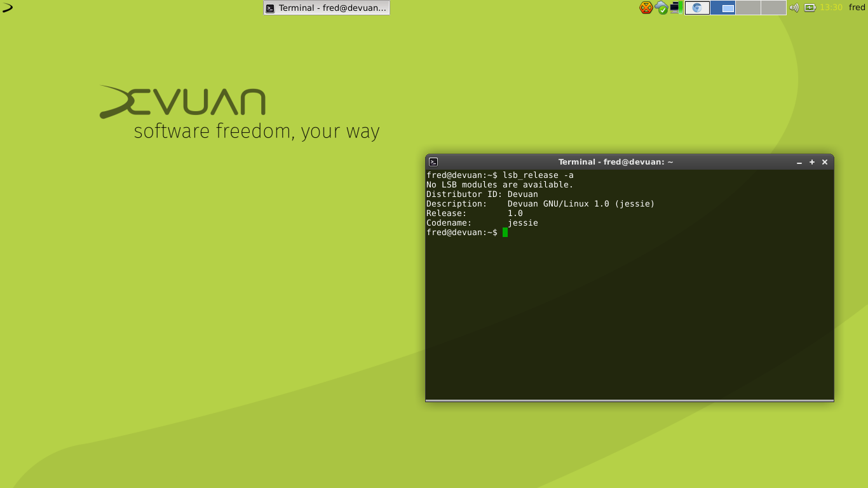Select the Terminal taskbar button in the panel
The image size is (868, 488).
[326, 8]
